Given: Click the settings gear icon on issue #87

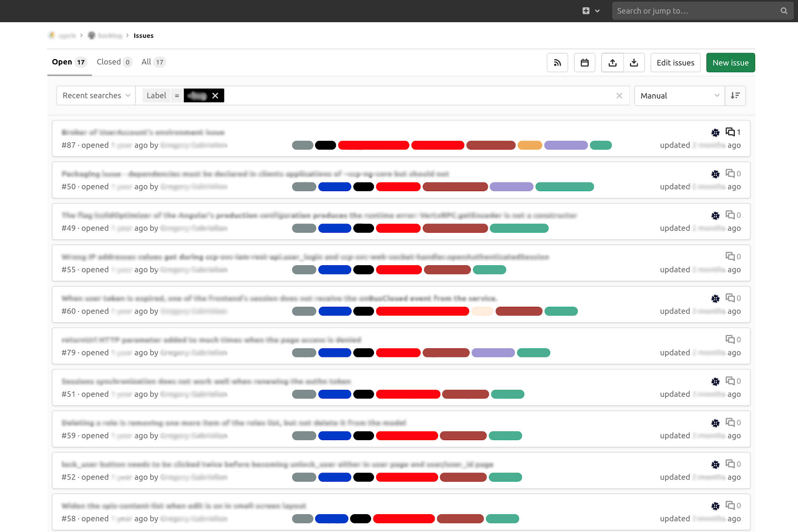Looking at the screenshot, I should [715, 133].
